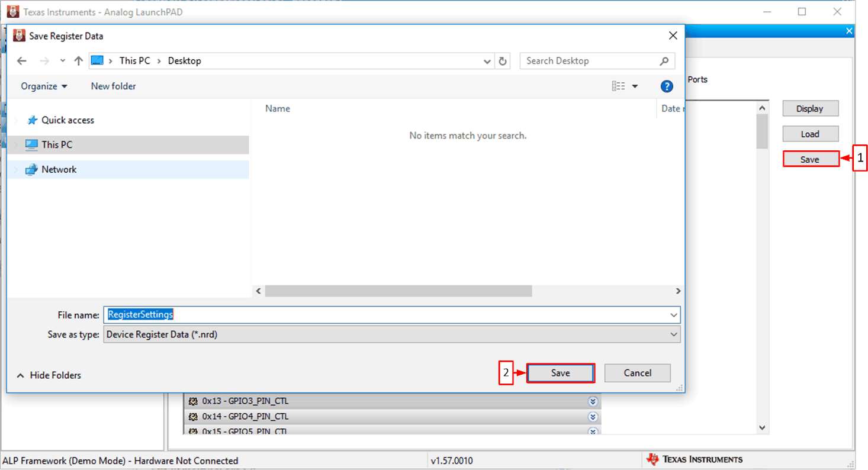Click the up-one-level arrow icon
Screen dimensions: 868x470
click(78, 61)
